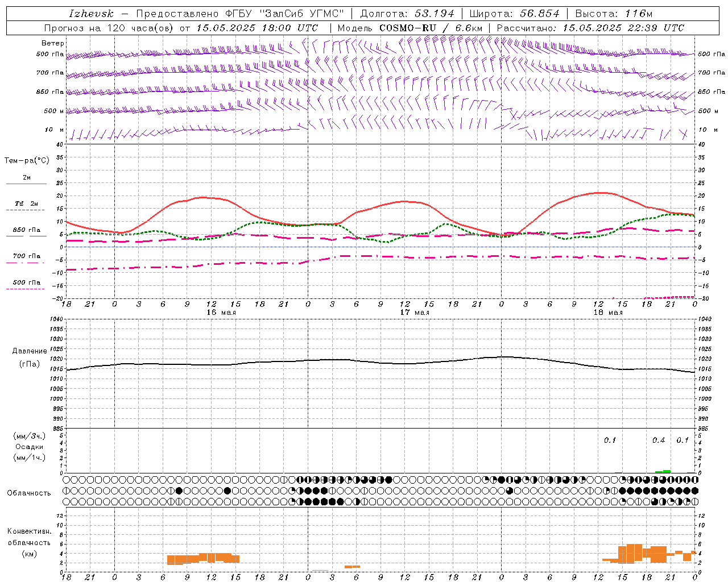Select the provider text ФГБУ "ЗапСиб УГМС"
Screen dimensions: 728x582
[x=286, y=14]
